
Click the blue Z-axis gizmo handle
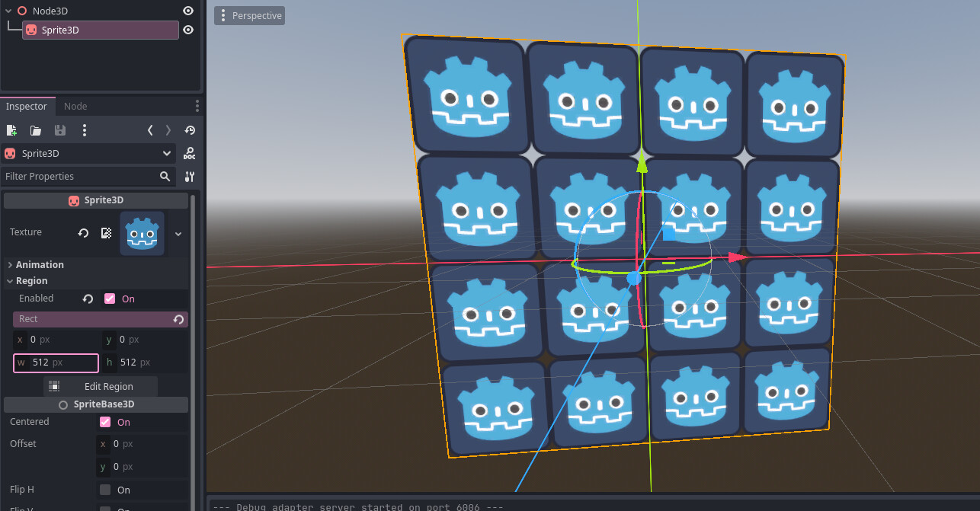634,279
